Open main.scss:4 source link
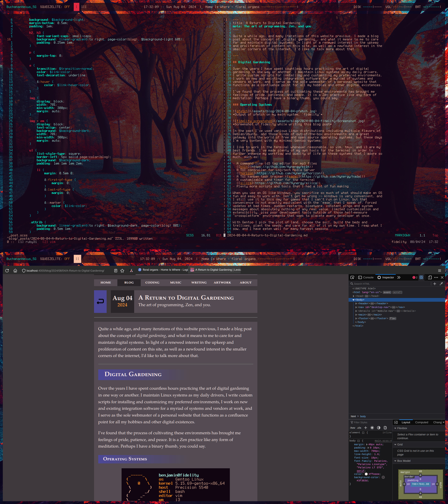The image size is (448, 504). pyautogui.click(x=383, y=441)
